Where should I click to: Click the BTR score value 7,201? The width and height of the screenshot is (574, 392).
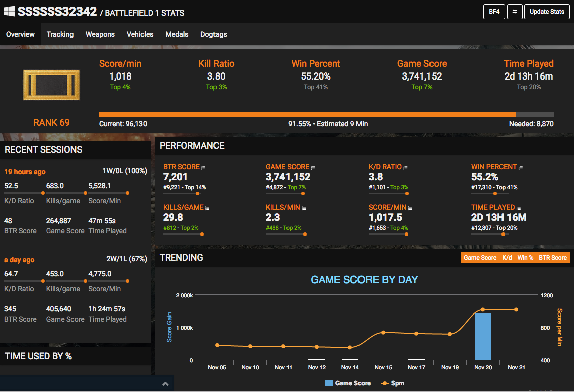(175, 177)
